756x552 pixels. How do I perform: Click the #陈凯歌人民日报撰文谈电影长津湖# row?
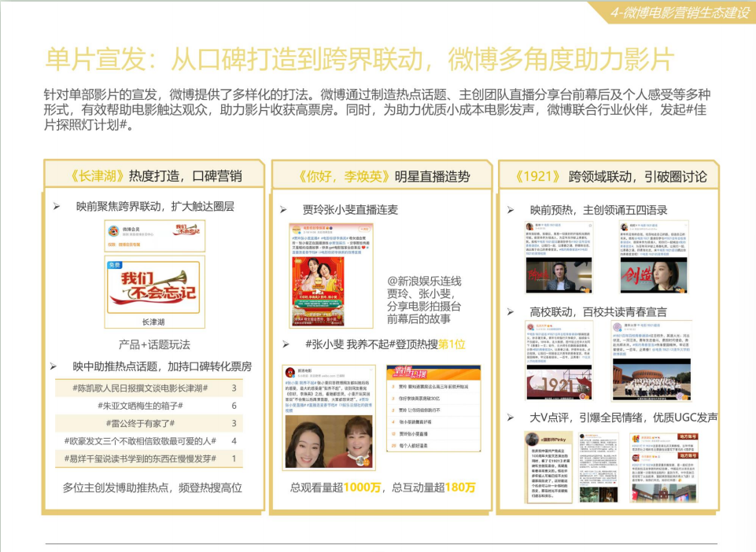[x=149, y=388]
